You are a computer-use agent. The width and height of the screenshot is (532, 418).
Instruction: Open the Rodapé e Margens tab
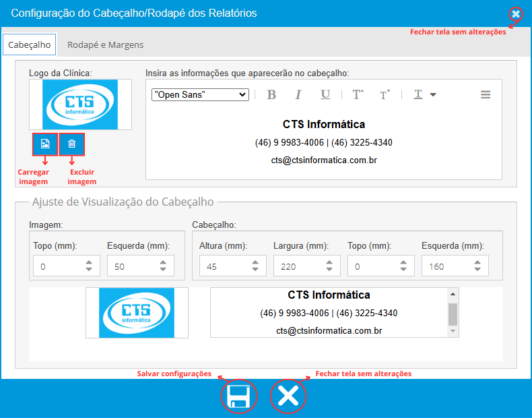[106, 44]
